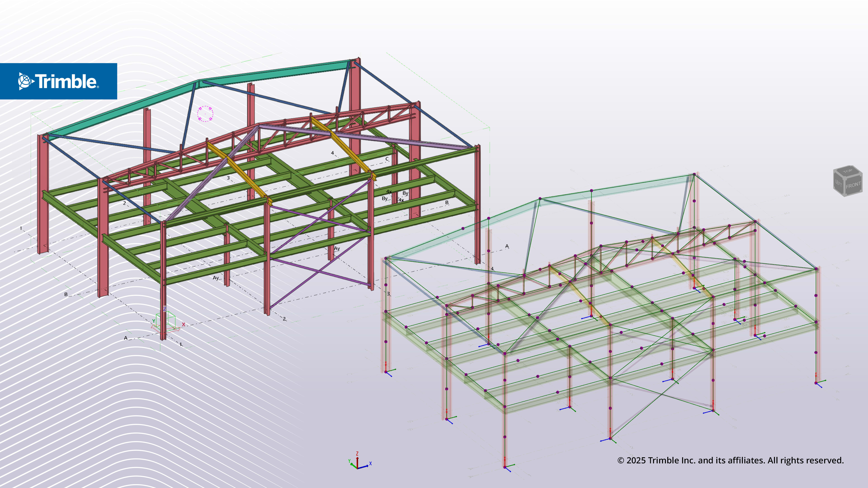This screenshot has width=868, height=488.
Task: Click the Trimble copyright notice text
Action: point(731,460)
